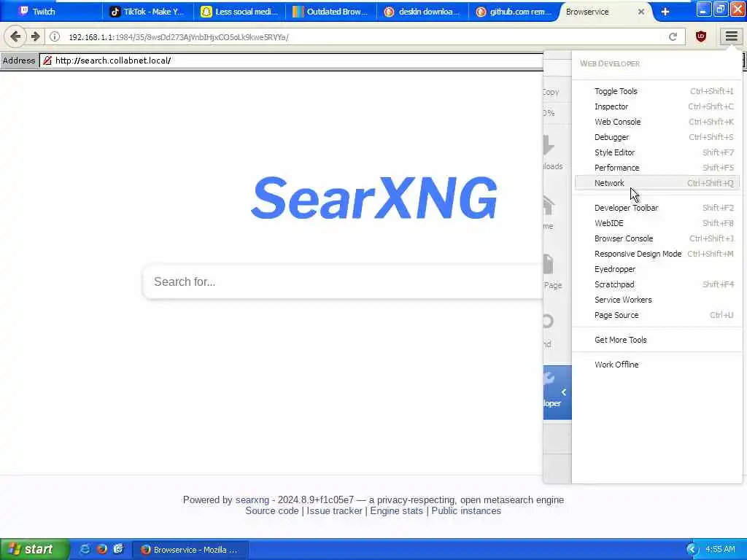Close the hamburger menu button
Viewport: 747px width, 560px height.
pos(731,36)
